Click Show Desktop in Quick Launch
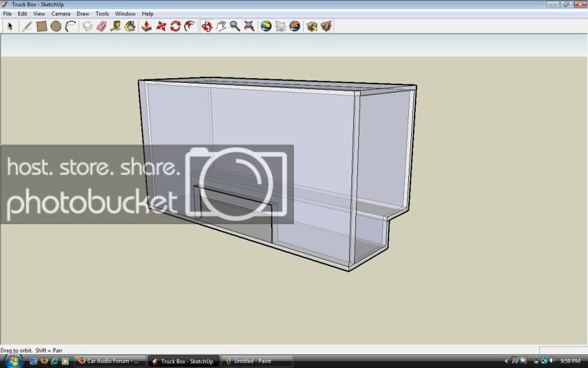588x368 pixels. click(33, 361)
